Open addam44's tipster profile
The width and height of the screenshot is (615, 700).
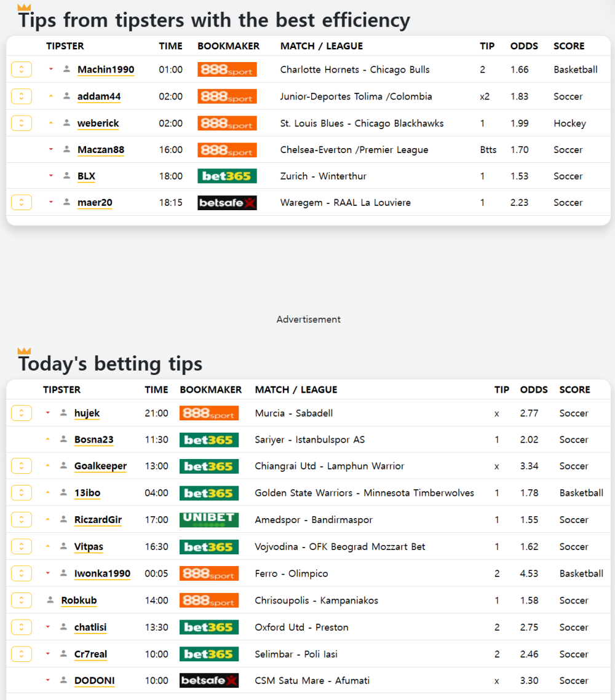pyautogui.click(x=98, y=96)
